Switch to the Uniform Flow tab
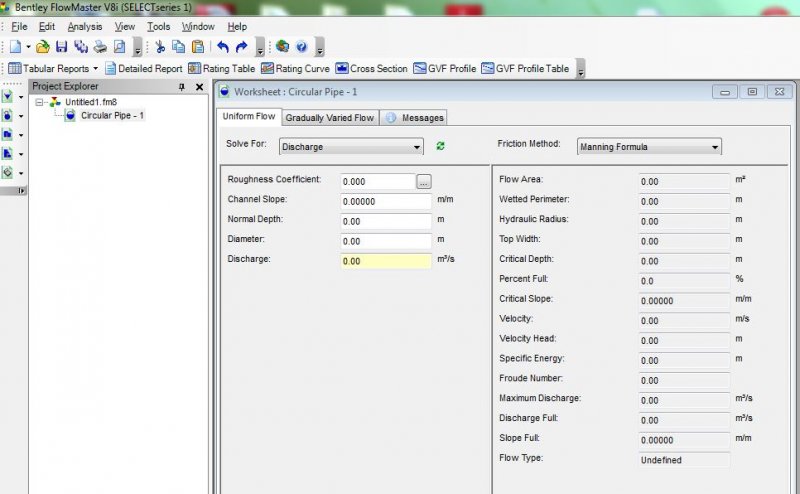 249,116
